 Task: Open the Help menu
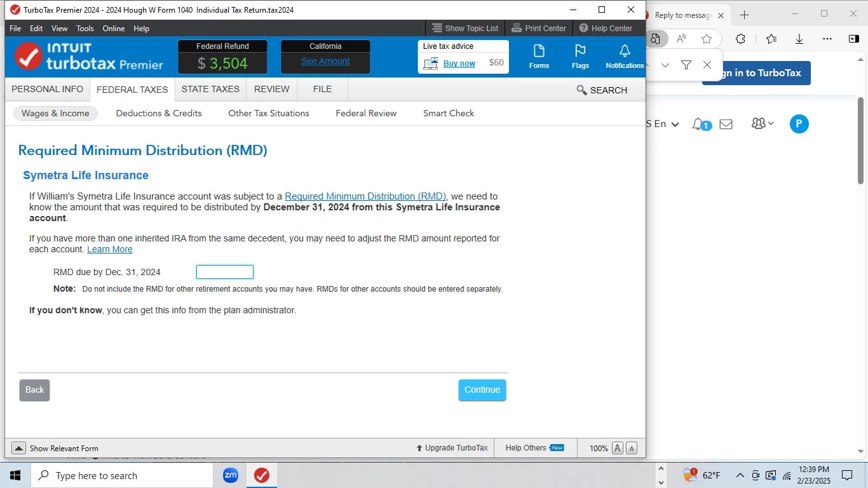pos(142,28)
